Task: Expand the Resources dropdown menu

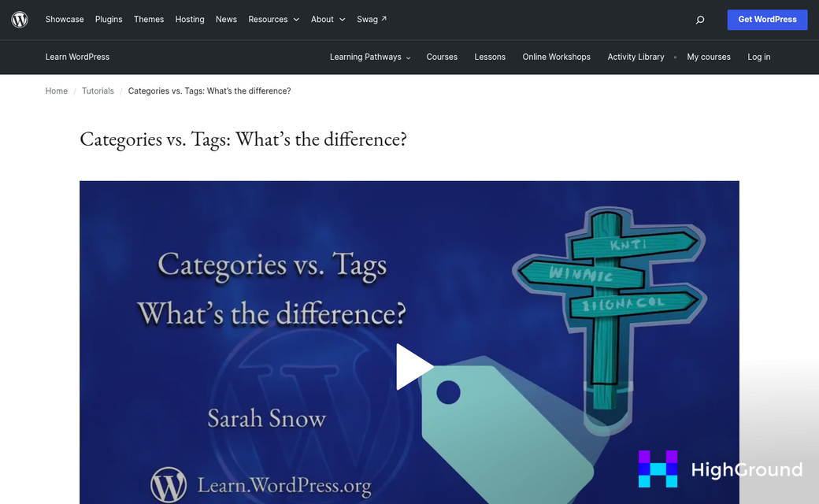Action: tap(274, 20)
